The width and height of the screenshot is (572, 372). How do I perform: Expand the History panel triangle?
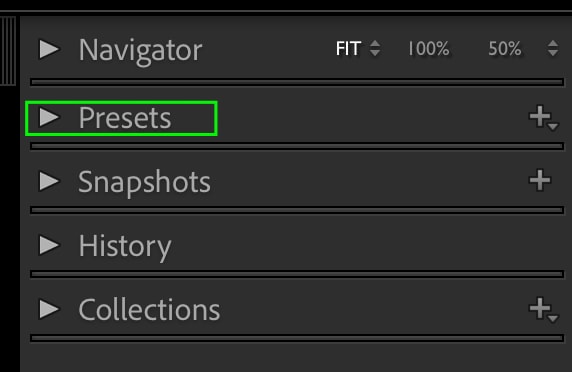point(49,245)
